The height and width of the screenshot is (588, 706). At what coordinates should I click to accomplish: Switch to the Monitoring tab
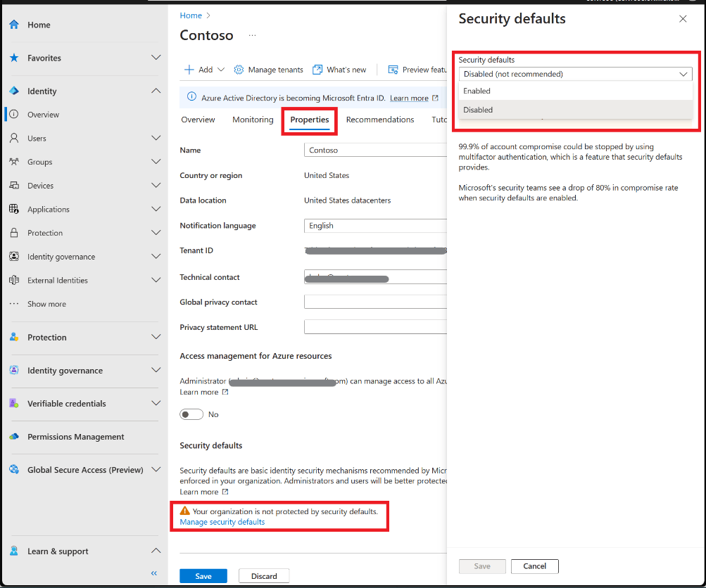pyautogui.click(x=253, y=120)
